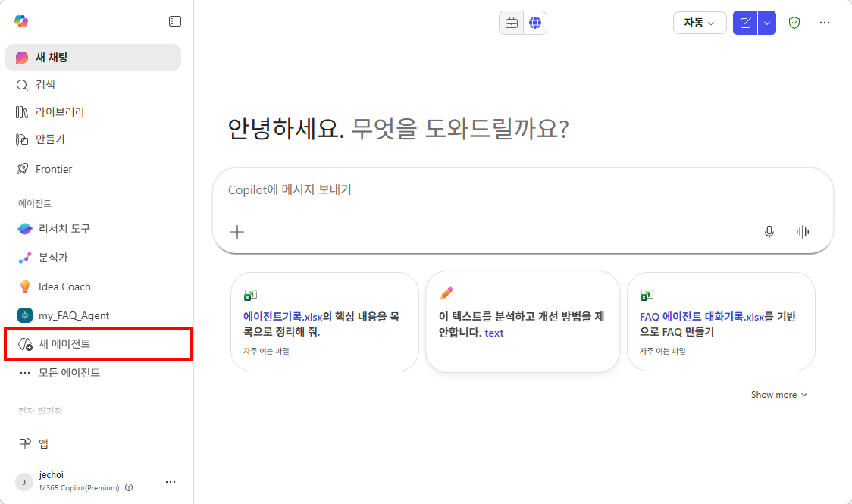Click the Copilot logo icon
Screen dimensions: 852x504
[x=21, y=21]
